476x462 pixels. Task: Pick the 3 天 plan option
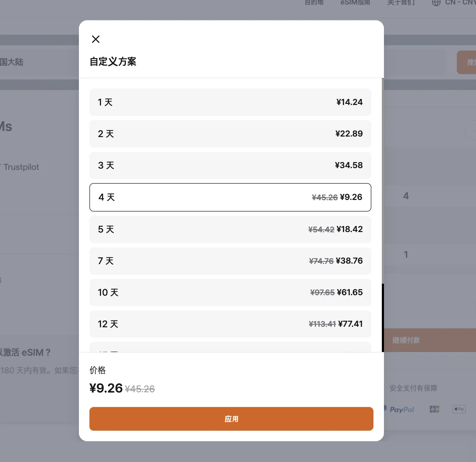point(230,165)
